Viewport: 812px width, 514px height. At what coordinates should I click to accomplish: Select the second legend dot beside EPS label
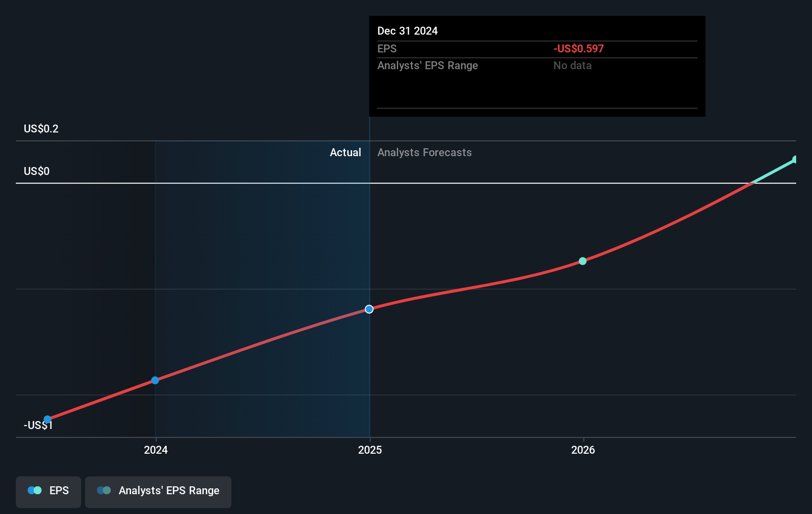[x=39, y=490]
